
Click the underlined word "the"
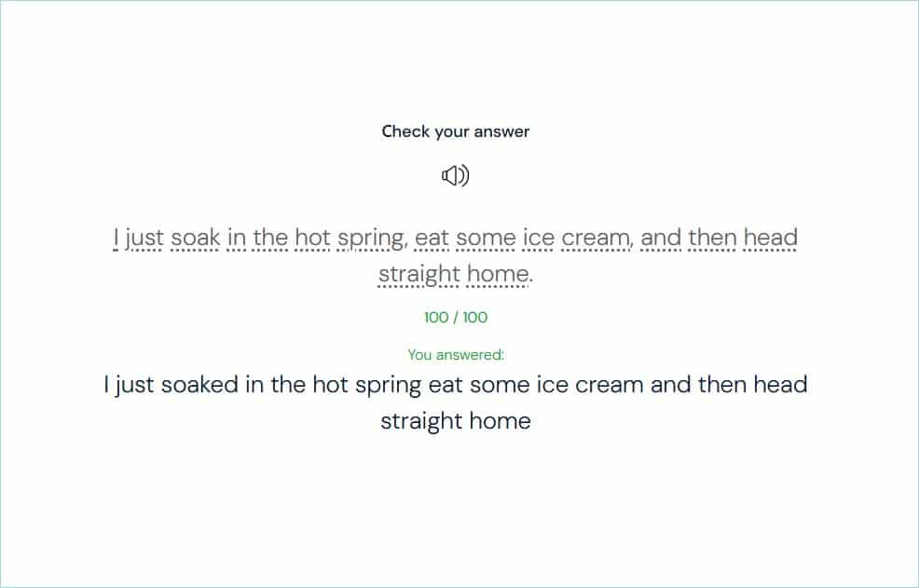point(270,239)
